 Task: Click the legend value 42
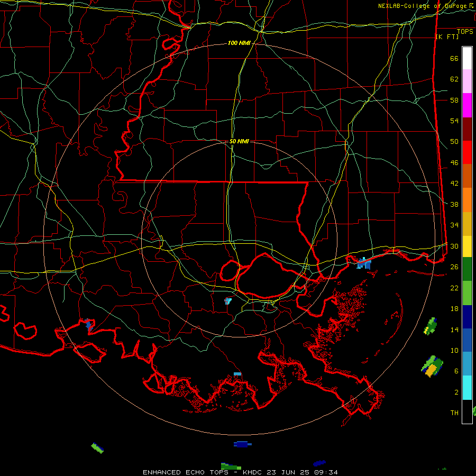[x=454, y=184]
